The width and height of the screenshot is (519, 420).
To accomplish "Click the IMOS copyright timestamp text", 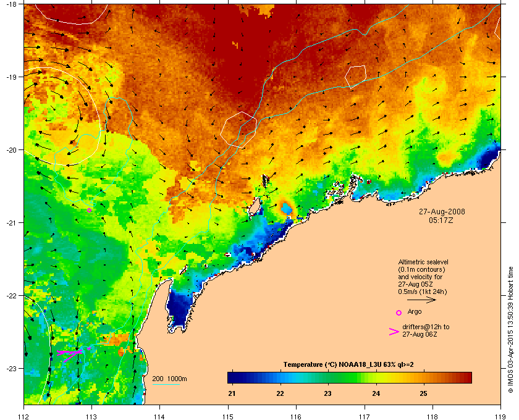I will (x=510, y=331).
